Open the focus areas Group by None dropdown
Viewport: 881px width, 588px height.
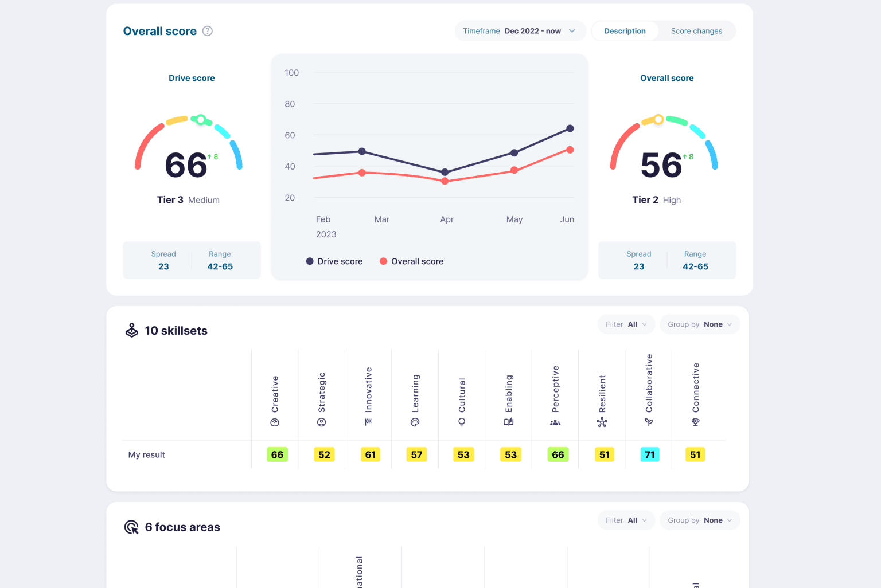click(x=700, y=520)
